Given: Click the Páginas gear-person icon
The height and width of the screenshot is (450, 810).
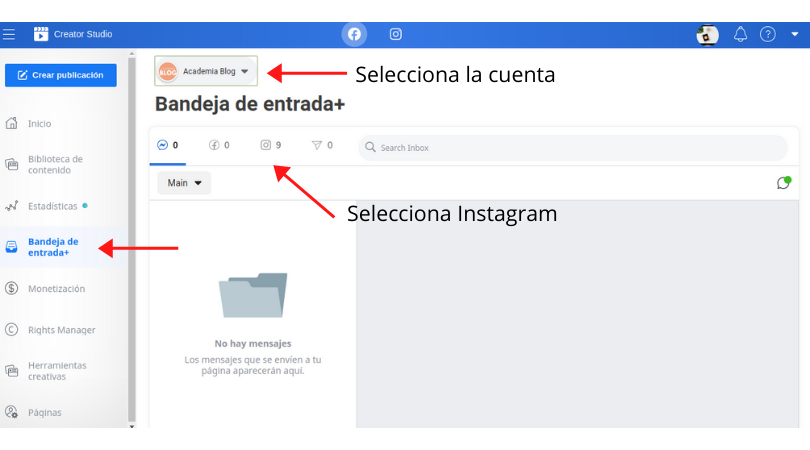Looking at the screenshot, I should [12, 412].
